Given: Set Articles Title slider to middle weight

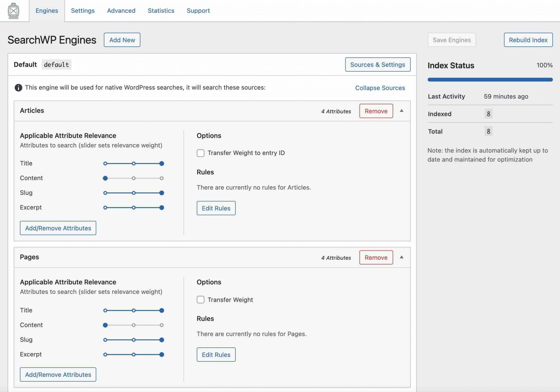Looking at the screenshot, I should pyautogui.click(x=133, y=163).
